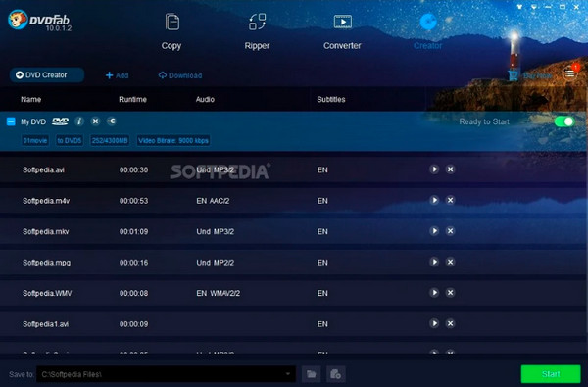Image resolution: width=588 pixels, height=387 pixels.
Task: Open the Copy module
Action: pyautogui.click(x=171, y=32)
